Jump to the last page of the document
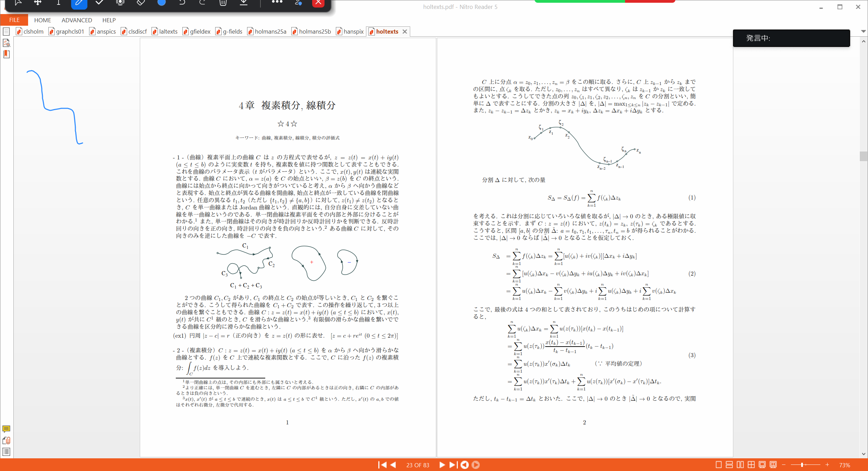 [x=452, y=465]
